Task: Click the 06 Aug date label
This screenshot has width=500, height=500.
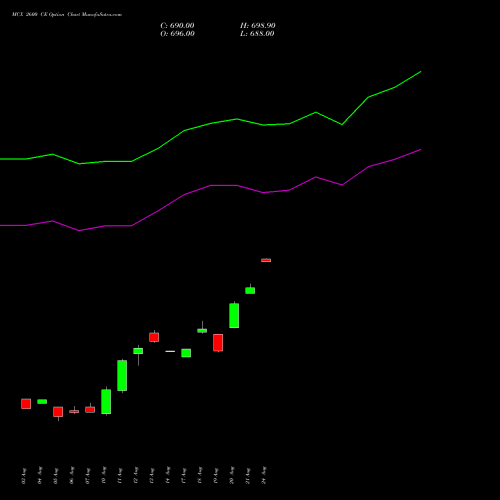Action: [x=72, y=476]
